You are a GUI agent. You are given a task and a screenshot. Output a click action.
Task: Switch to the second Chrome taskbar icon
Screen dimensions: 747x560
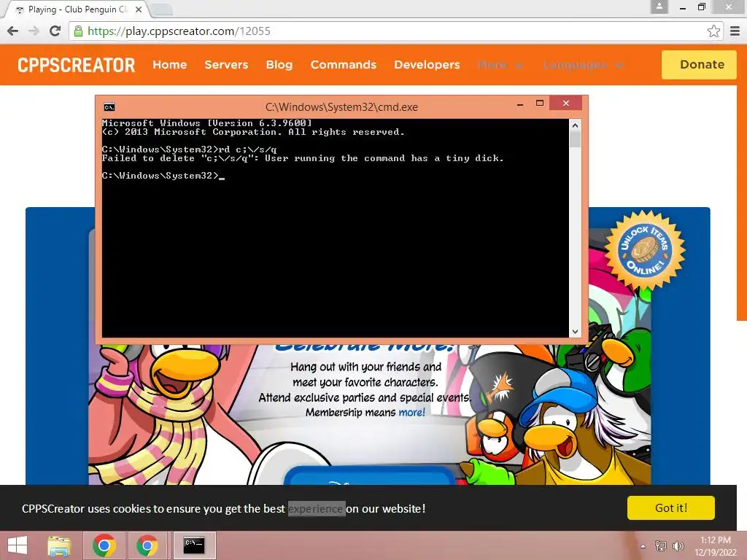(x=147, y=545)
